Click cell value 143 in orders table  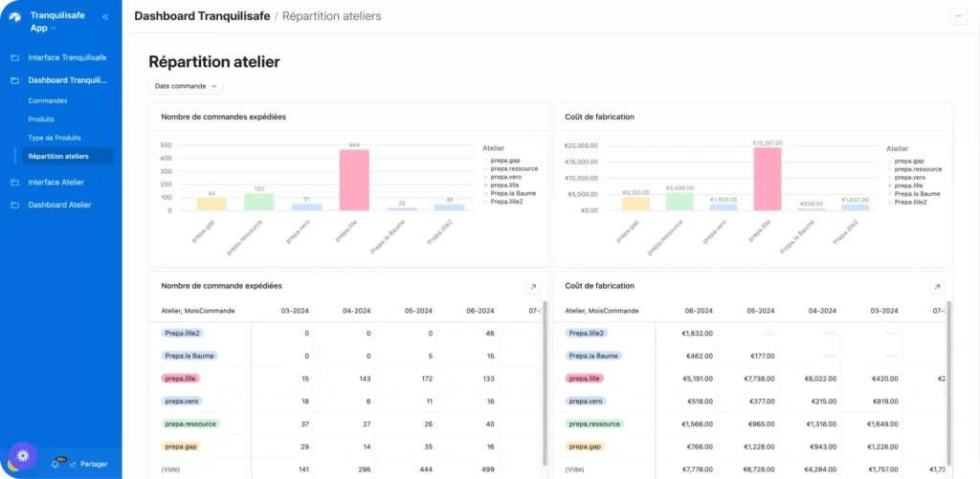tap(366, 379)
